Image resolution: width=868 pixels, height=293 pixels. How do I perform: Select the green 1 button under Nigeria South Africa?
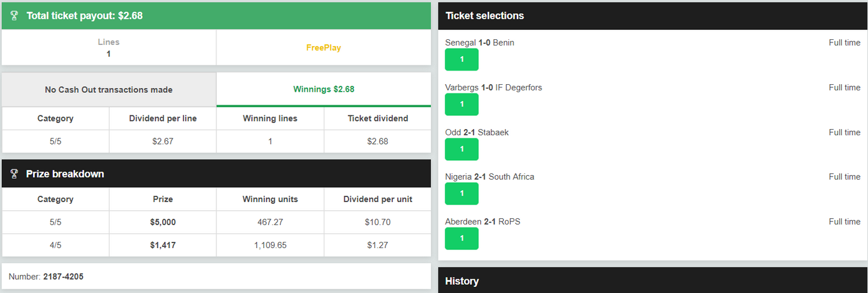[461, 193]
